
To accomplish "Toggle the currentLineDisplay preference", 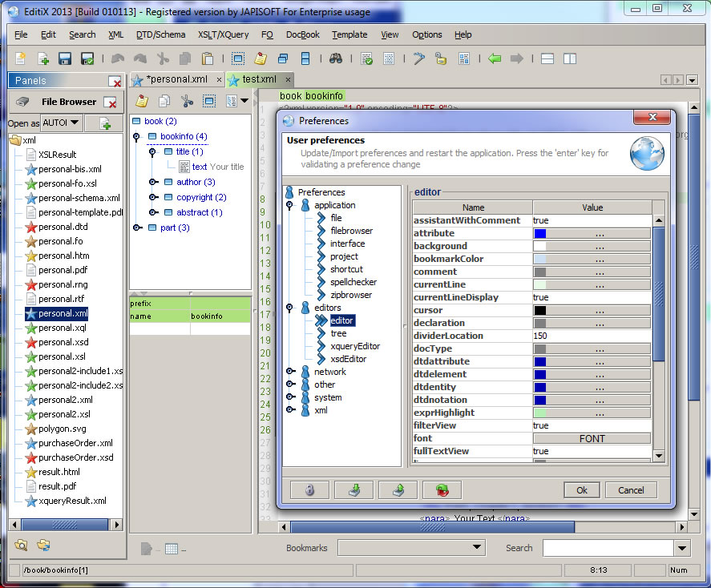I will coord(593,296).
